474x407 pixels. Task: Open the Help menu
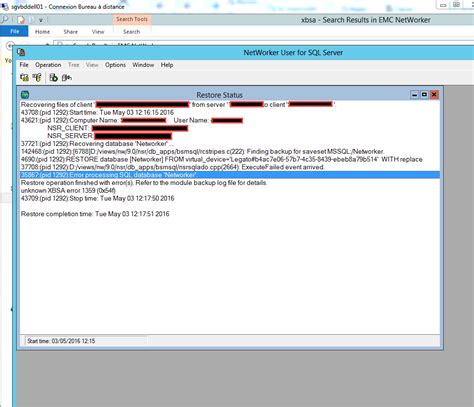point(167,65)
